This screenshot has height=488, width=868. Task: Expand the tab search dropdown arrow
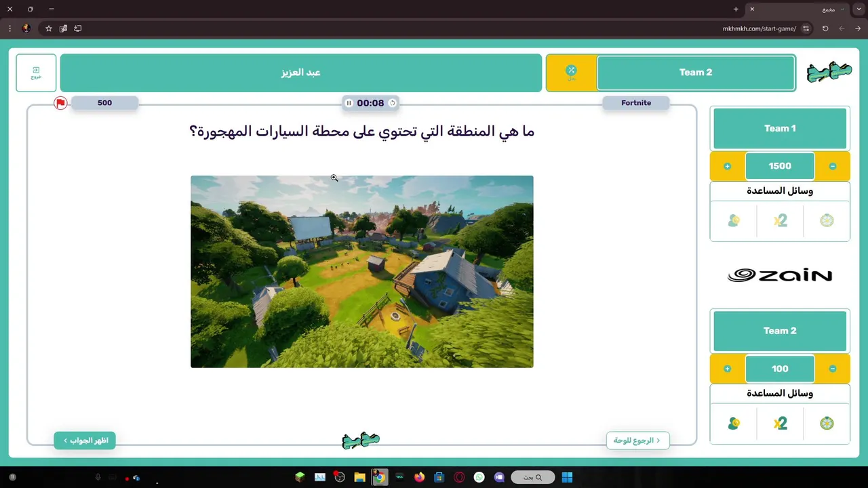[x=859, y=9]
